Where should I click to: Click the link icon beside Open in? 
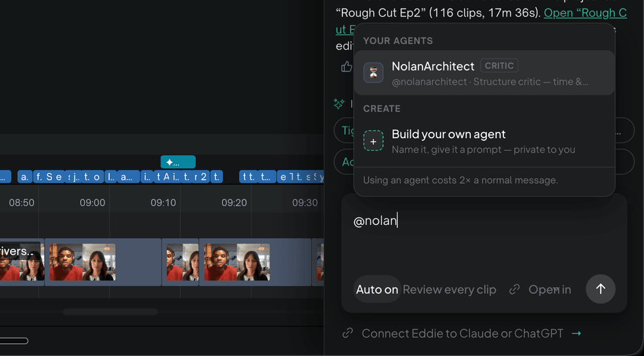pyautogui.click(x=514, y=290)
